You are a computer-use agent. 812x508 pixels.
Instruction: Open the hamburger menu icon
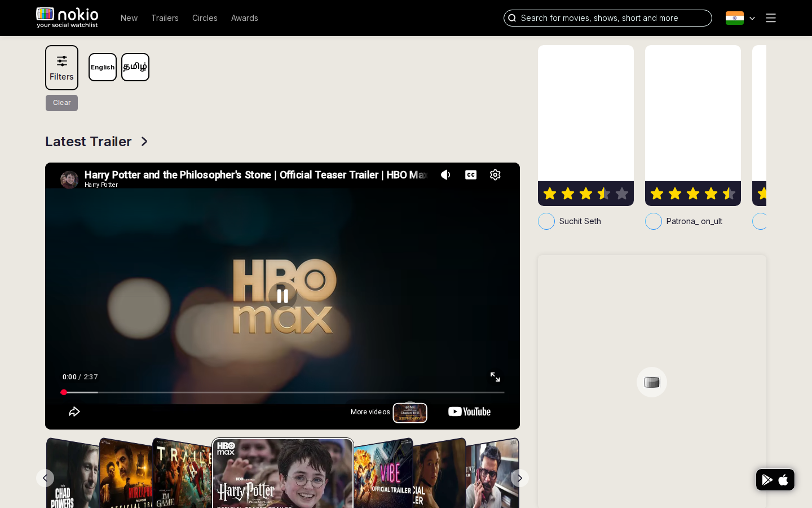[x=771, y=18]
